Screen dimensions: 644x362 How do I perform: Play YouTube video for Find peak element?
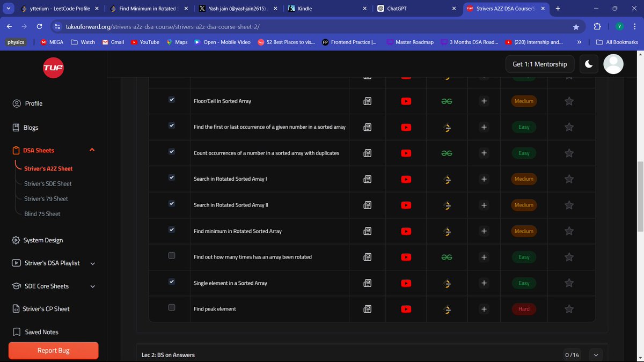(406, 309)
